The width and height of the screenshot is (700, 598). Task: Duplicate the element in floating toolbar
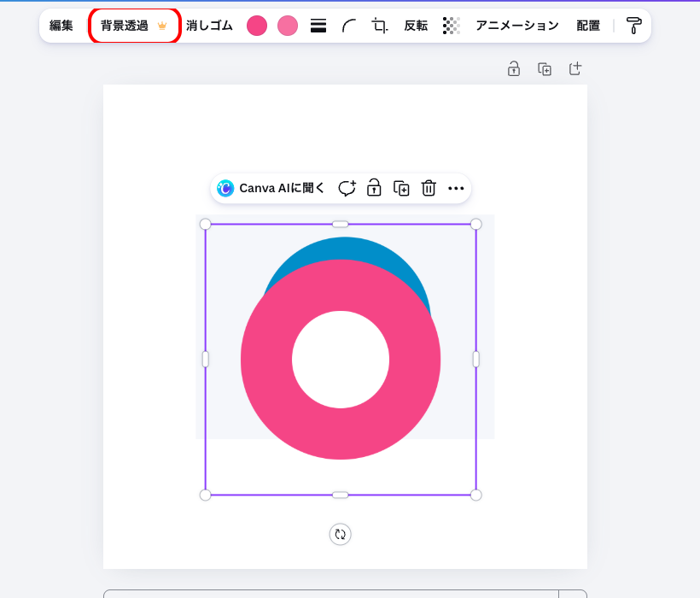(401, 188)
